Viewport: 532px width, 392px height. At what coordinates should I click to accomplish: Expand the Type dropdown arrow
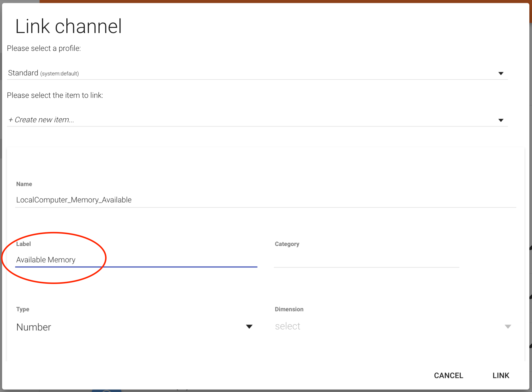tap(249, 327)
